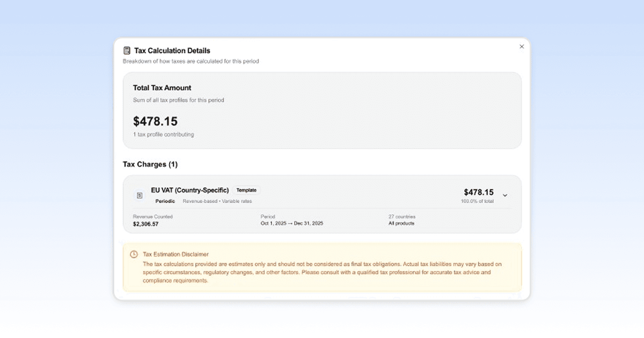
Task: Click the calculator icon beside Tax Calculation Details
Action: pyautogui.click(x=127, y=50)
